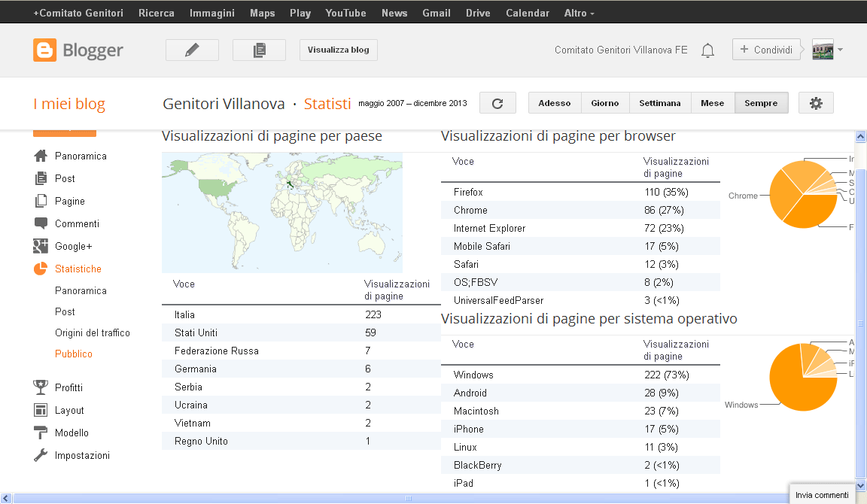The width and height of the screenshot is (867, 504).
Task: Click Post document icon in sidebar
Action: [x=41, y=178]
